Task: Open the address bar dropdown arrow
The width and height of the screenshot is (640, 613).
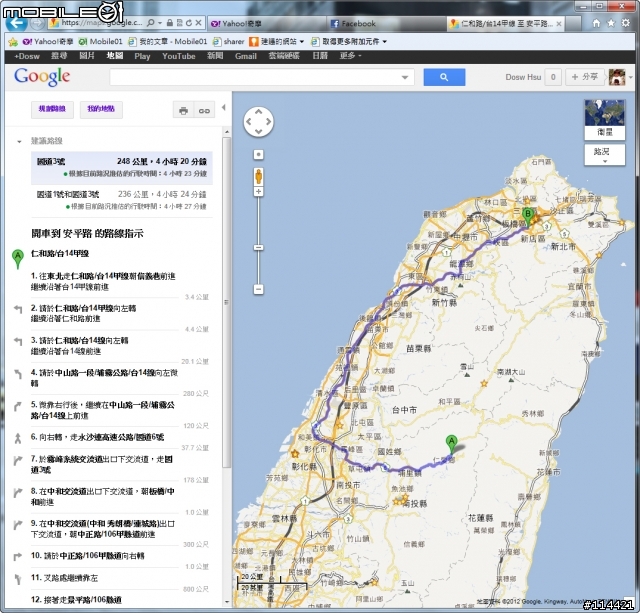Action: pyautogui.click(x=160, y=23)
